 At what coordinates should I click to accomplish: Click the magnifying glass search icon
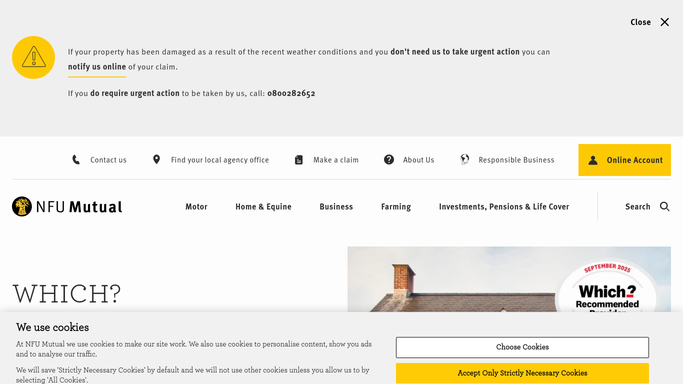pos(664,206)
